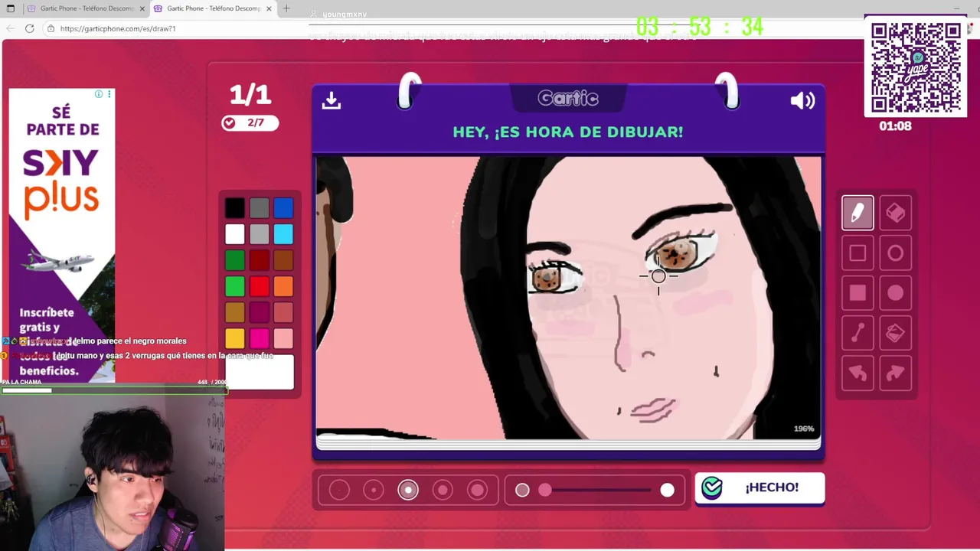Pick the brown color swatch
Viewport: 980px width, 551px height.
point(283,260)
